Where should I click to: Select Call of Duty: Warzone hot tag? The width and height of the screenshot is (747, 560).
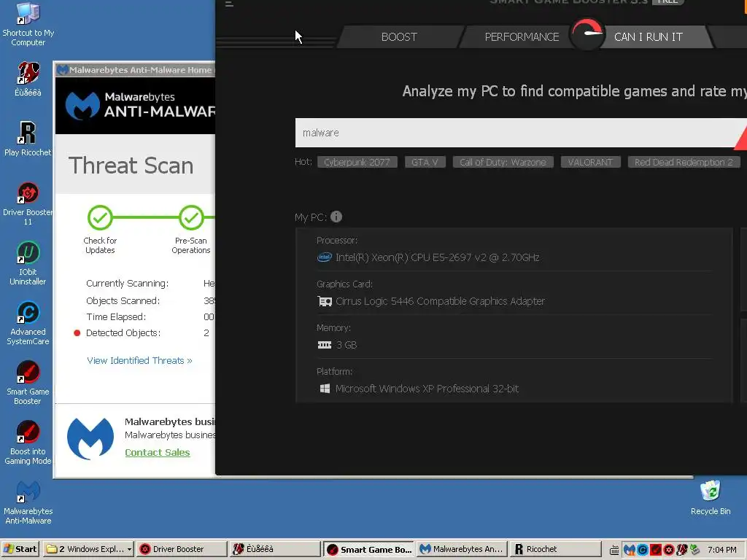[x=503, y=163]
